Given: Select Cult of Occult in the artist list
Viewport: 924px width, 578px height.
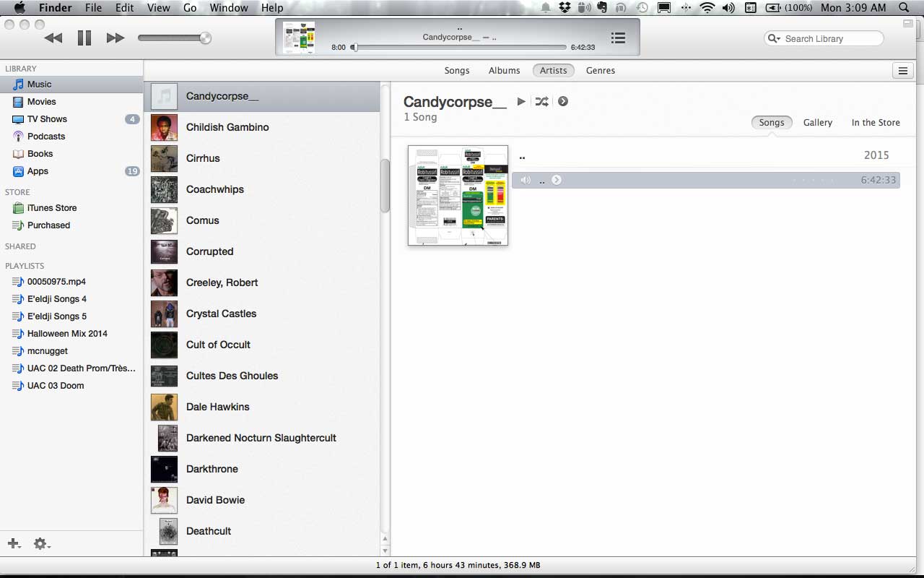Looking at the screenshot, I should tap(262, 345).
